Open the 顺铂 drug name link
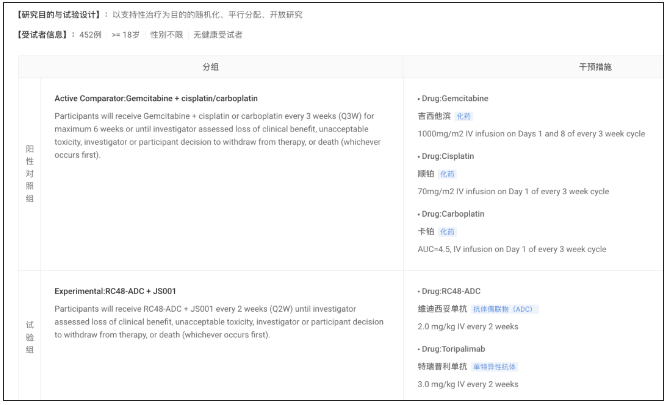 (x=426, y=174)
